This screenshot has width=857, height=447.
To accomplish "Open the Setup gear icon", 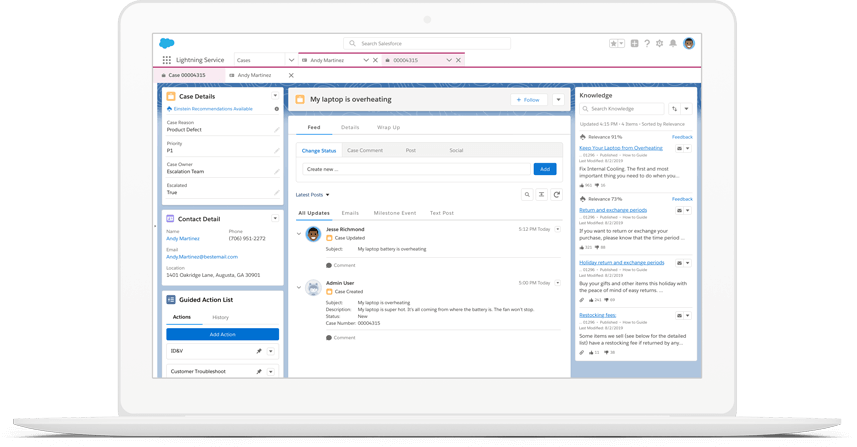I will pos(660,44).
